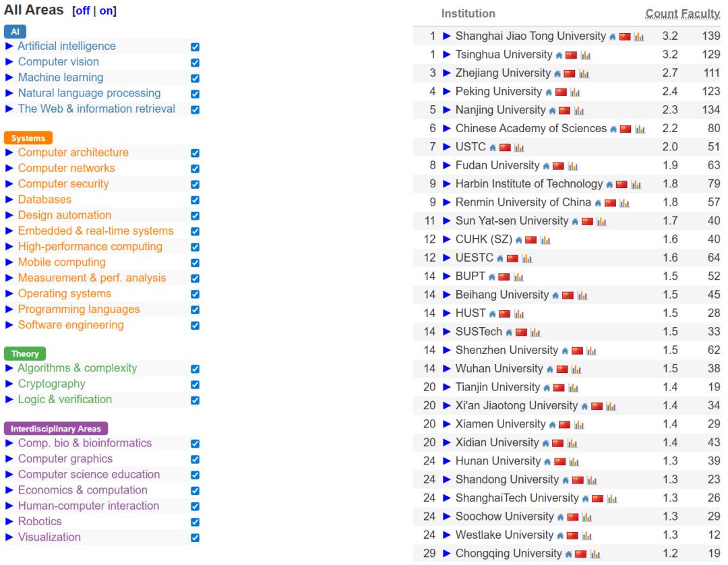
Task: Turn all areas on link
Action: [x=106, y=11]
